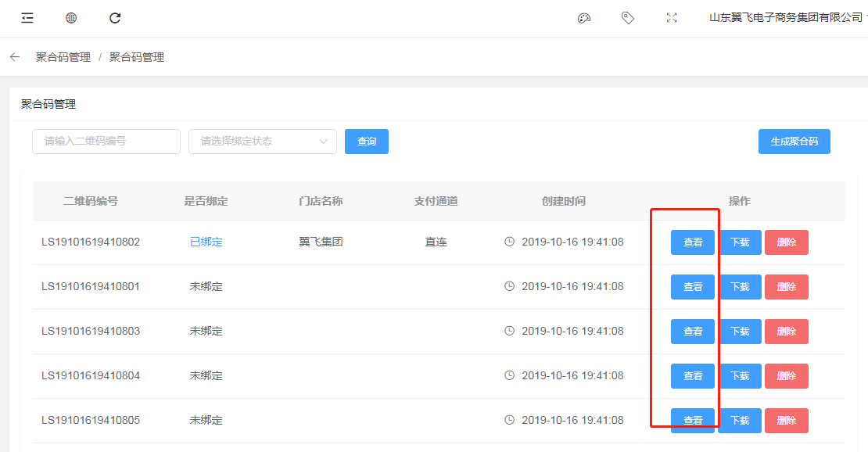
Task: Click 删除 for LS19101619410805
Action: point(787,421)
